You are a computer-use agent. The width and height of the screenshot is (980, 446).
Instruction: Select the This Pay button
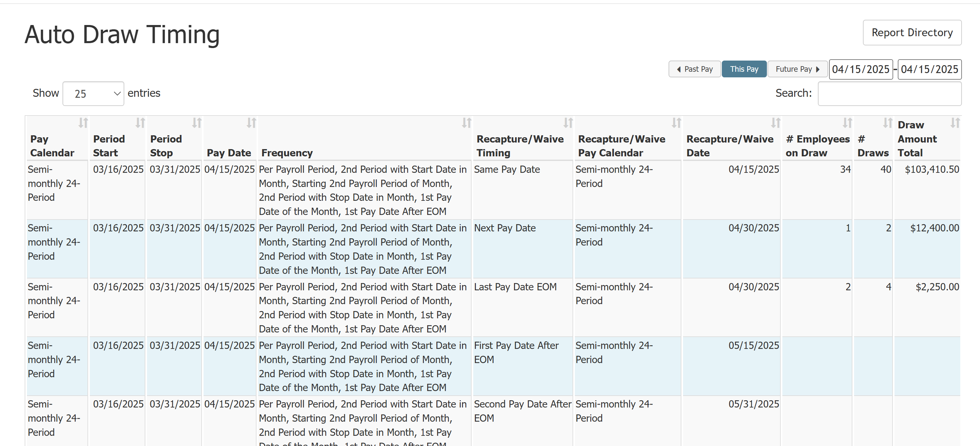(x=744, y=69)
